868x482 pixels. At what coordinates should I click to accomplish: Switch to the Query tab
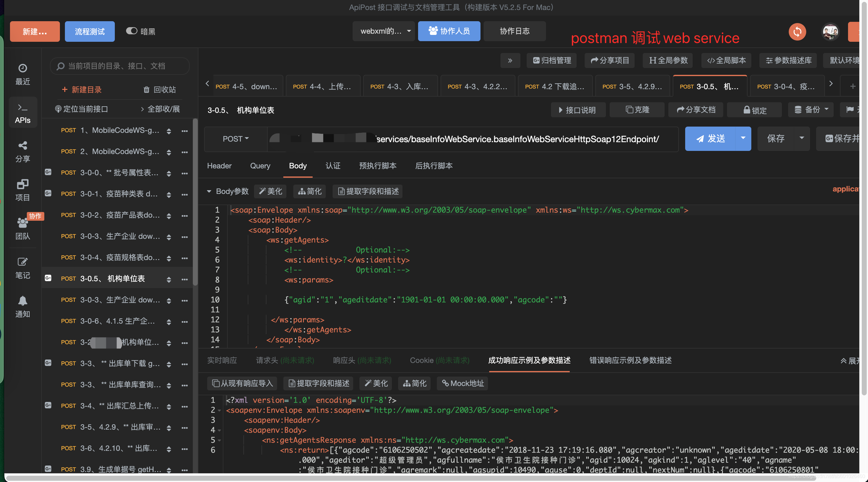pyautogui.click(x=260, y=166)
